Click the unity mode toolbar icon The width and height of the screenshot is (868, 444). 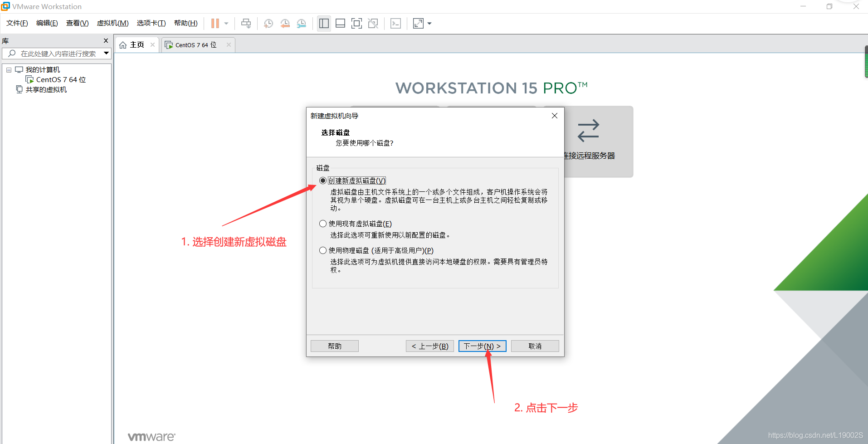373,23
